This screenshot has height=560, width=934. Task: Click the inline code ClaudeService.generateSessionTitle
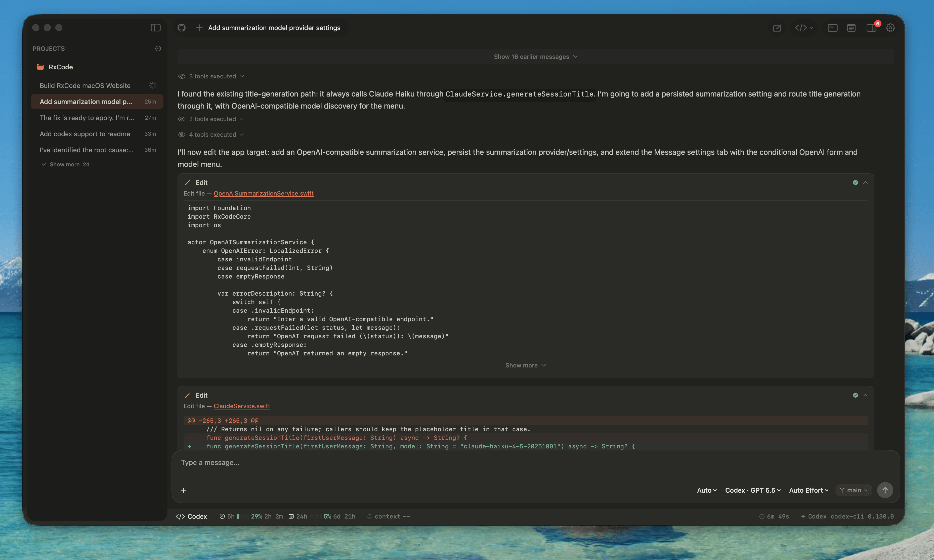pos(520,94)
